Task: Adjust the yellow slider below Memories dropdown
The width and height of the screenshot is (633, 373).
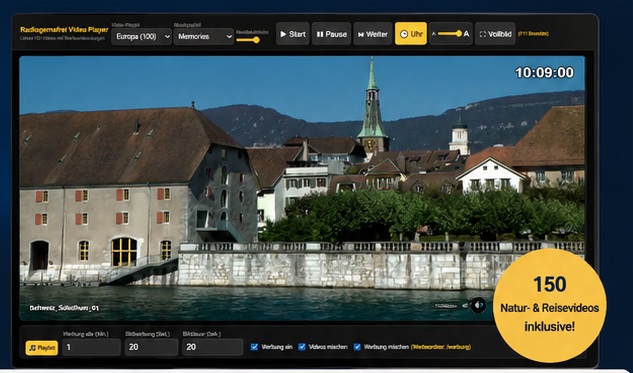Action: (x=248, y=40)
